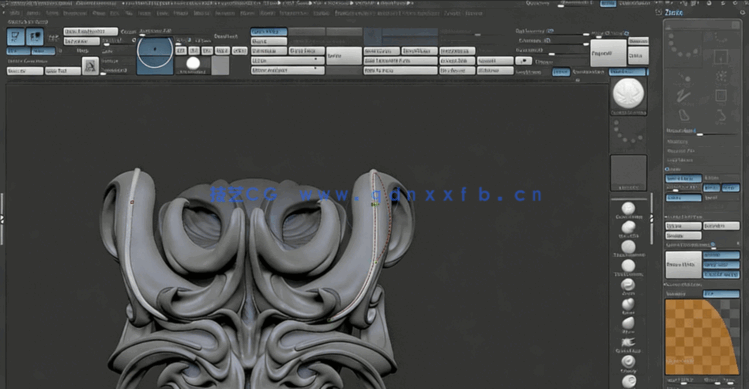Screen dimensions: 749x389
Task: Click the small blue button in the title bar
Action: point(608,3)
